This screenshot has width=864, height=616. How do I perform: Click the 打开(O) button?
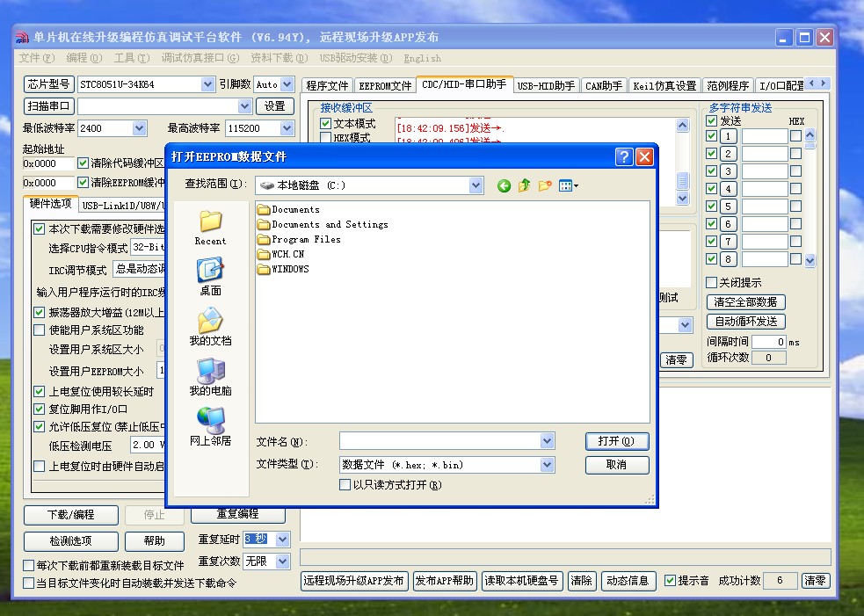tap(617, 441)
